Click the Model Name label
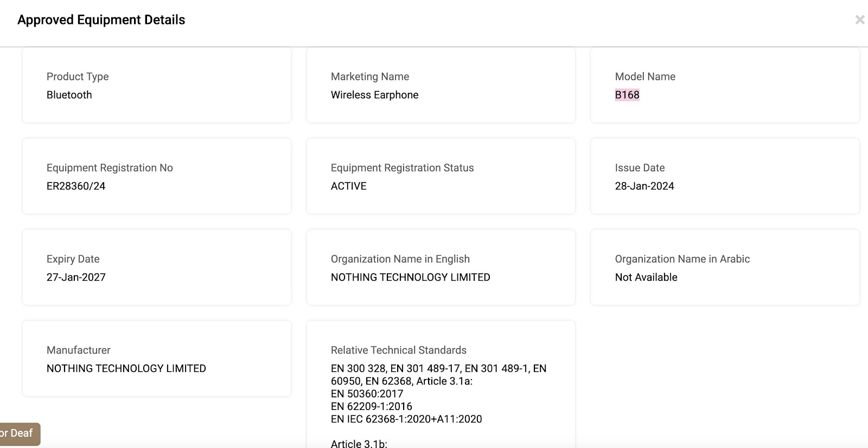This screenshot has height=448, width=868. [644, 77]
